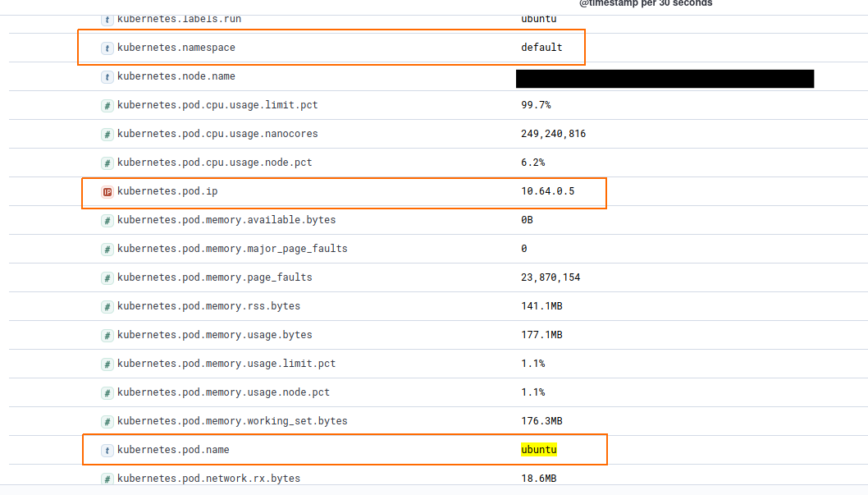This screenshot has height=495, width=868.
Task: Click the text-type icon beside kubernetes.labels.run
Action: point(107,20)
